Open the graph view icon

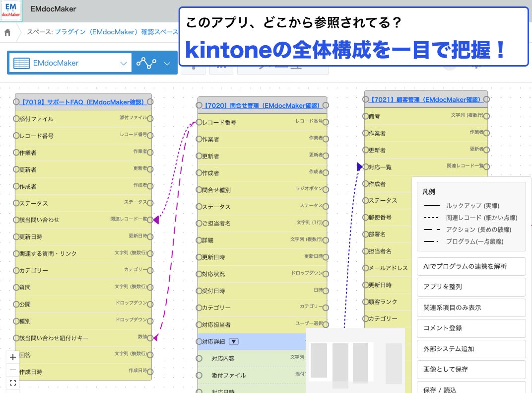[x=146, y=63]
